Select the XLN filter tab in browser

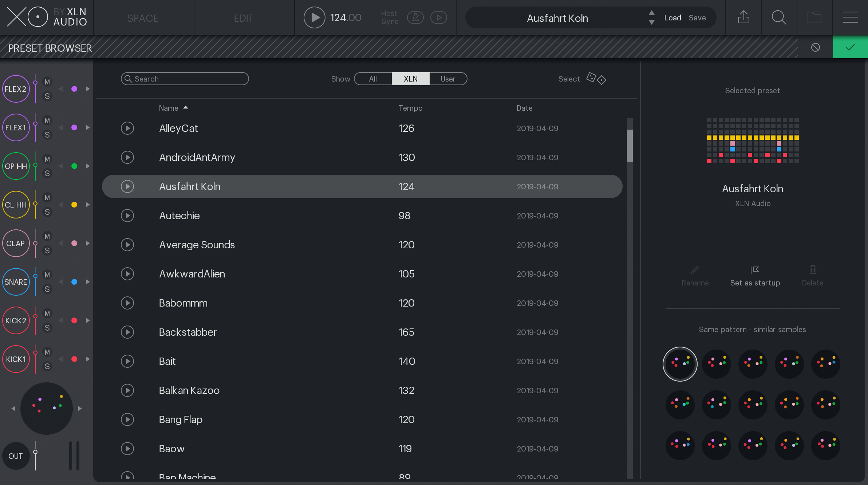(x=410, y=78)
